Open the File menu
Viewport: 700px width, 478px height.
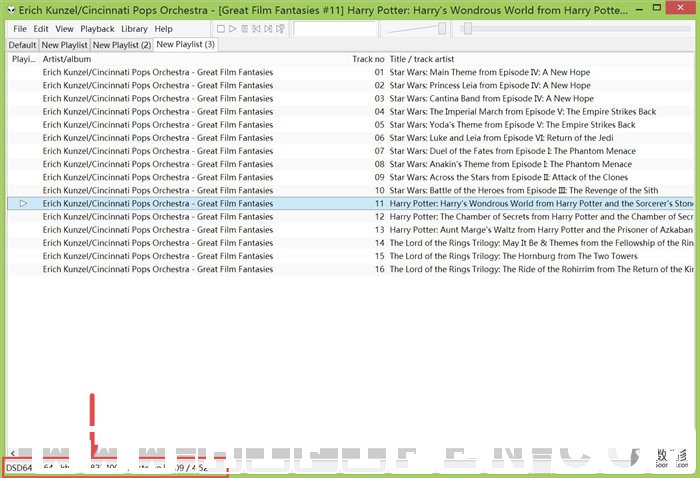20,29
